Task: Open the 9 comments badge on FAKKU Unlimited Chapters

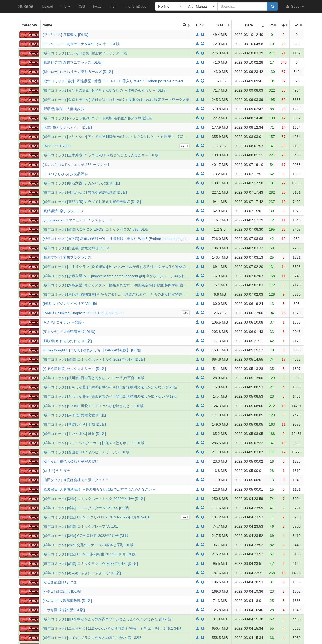Action: [x=185, y=313]
